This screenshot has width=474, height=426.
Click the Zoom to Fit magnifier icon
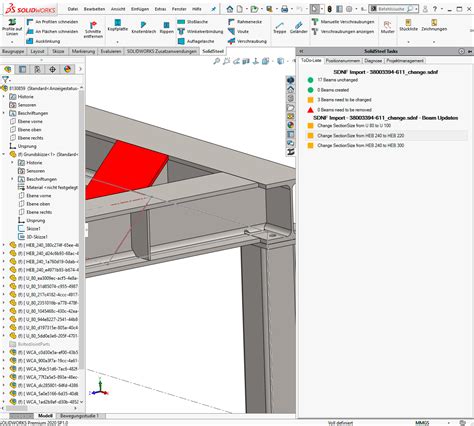(217, 61)
